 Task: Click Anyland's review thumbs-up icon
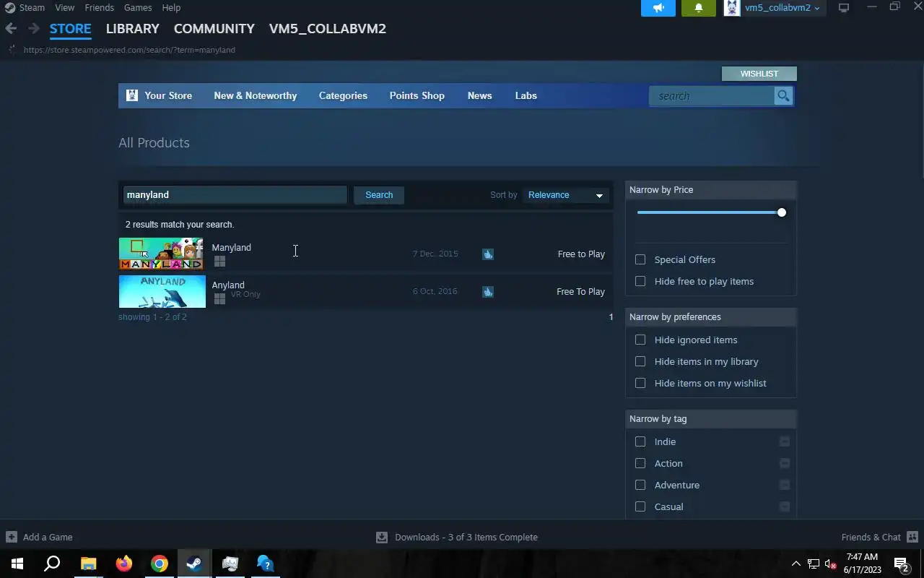click(x=488, y=292)
